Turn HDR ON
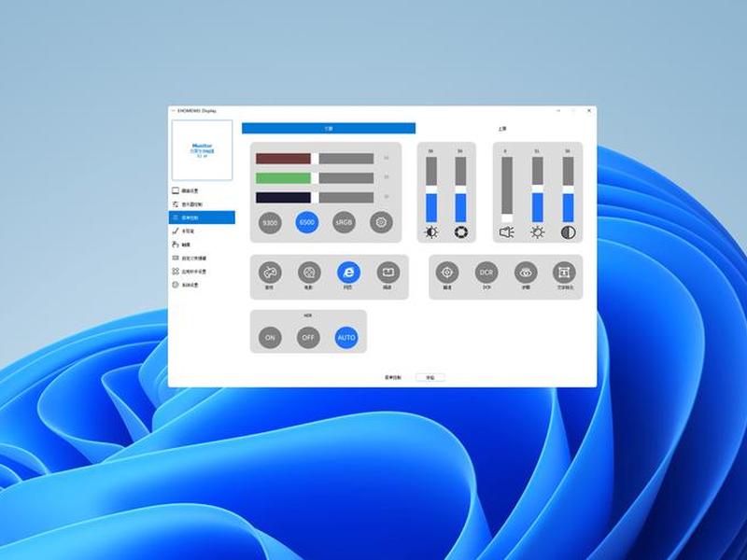The image size is (747, 560). 270,338
